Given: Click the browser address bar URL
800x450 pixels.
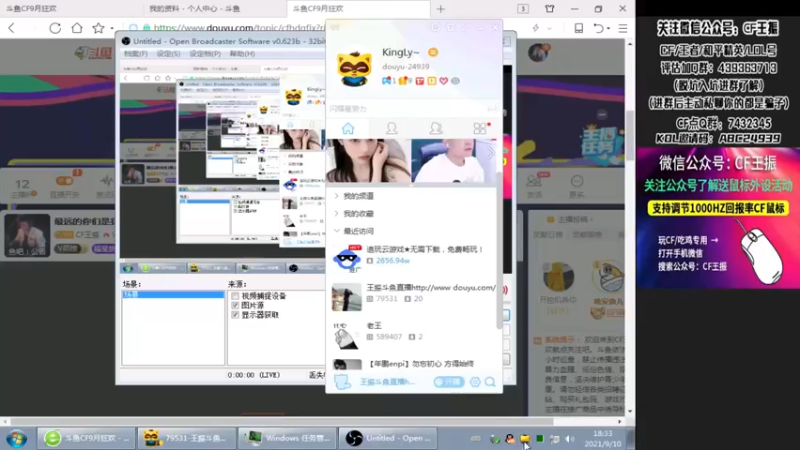Looking at the screenshot, I should point(238,28).
